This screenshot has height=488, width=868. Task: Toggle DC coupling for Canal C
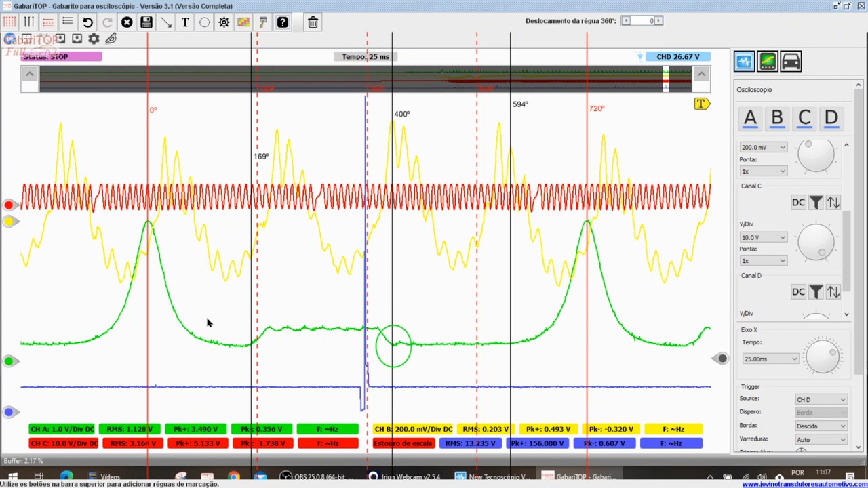click(x=798, y=203)
